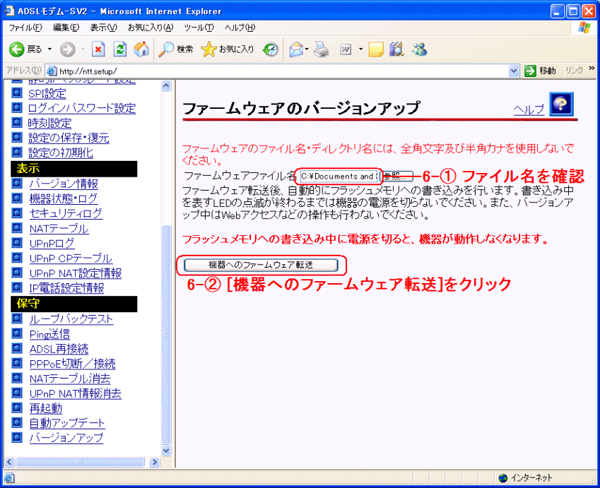Open the ヘルプ link
600x488 pixels.
pyautogui.click(x=529, y=110)
